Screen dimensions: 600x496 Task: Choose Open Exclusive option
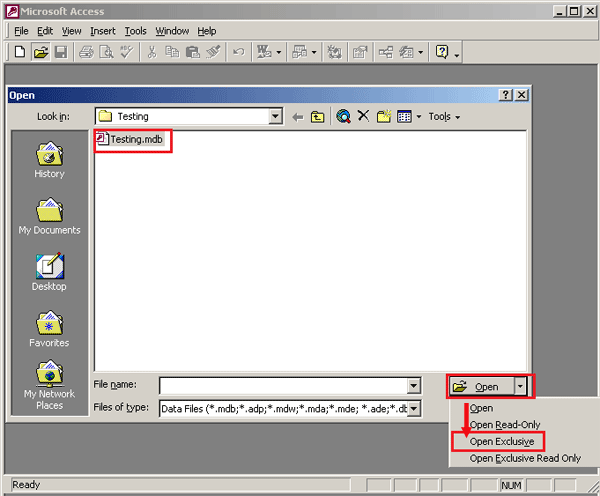[502, 442]
